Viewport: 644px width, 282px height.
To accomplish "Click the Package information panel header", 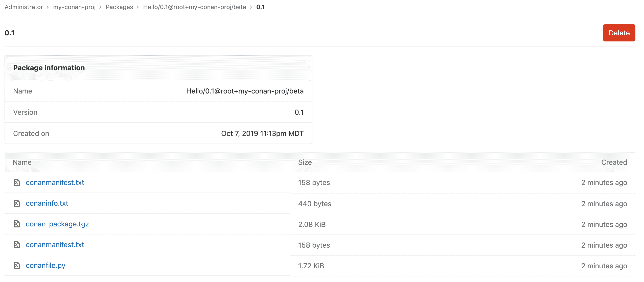I will [49, 67].
